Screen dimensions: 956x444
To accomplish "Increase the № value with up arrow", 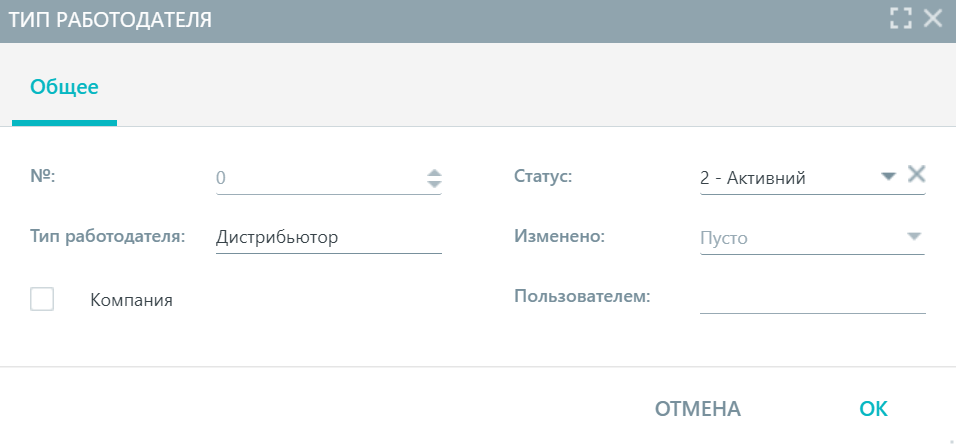I will 434,172.
